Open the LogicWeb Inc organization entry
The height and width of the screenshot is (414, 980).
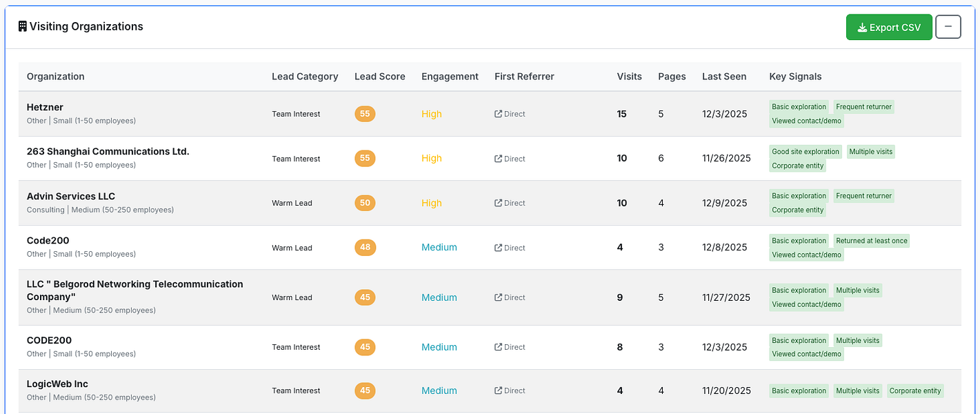point(57,384)
